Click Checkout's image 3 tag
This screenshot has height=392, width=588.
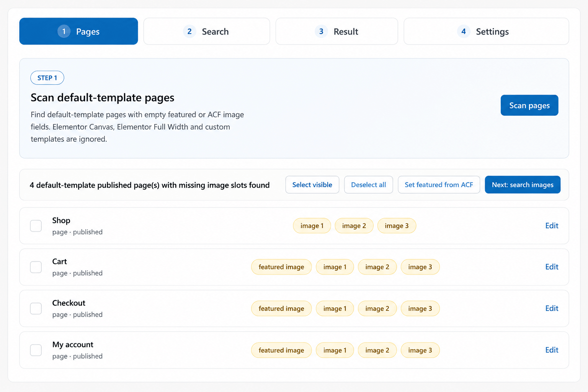pyautogui.click(x=420, y=309)
